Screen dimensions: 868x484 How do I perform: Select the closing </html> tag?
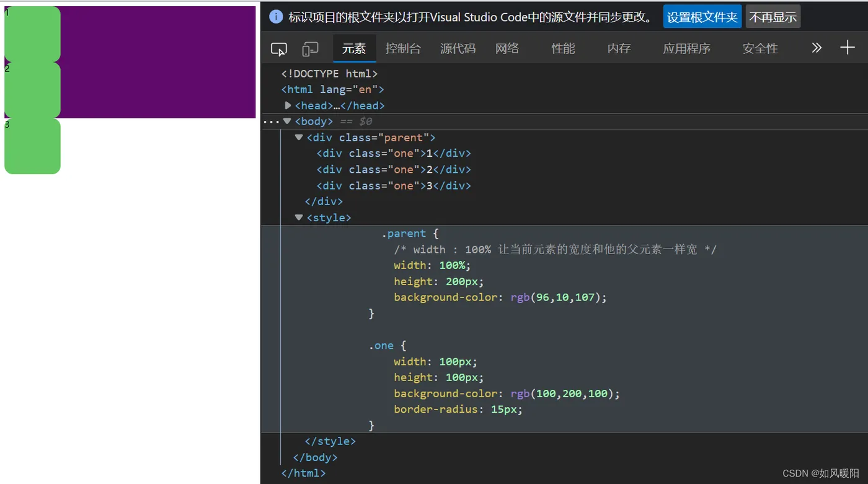click(303, 473)
